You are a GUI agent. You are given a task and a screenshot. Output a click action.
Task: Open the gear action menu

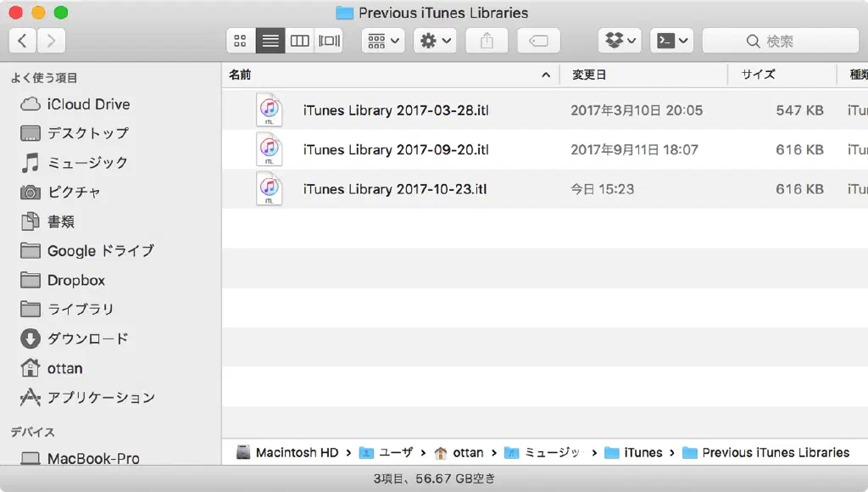click(436, 41)
